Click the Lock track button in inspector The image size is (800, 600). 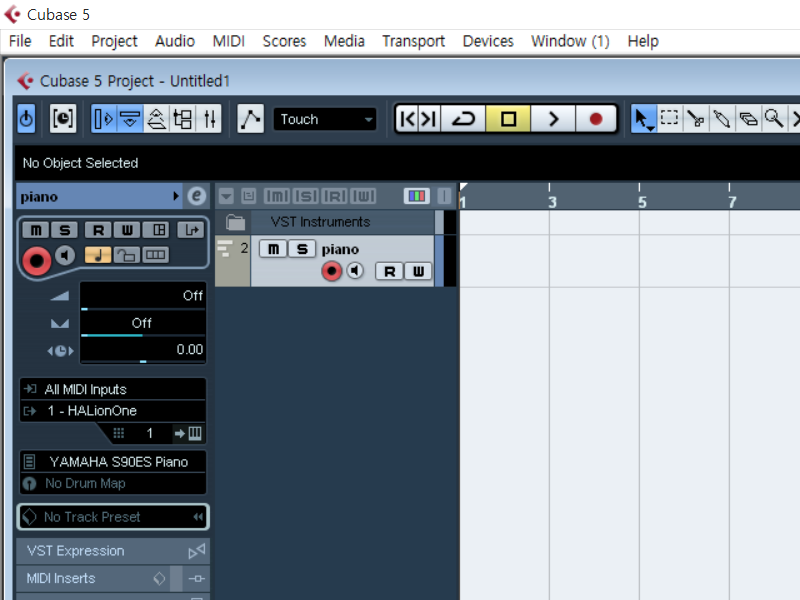(127, 255)
